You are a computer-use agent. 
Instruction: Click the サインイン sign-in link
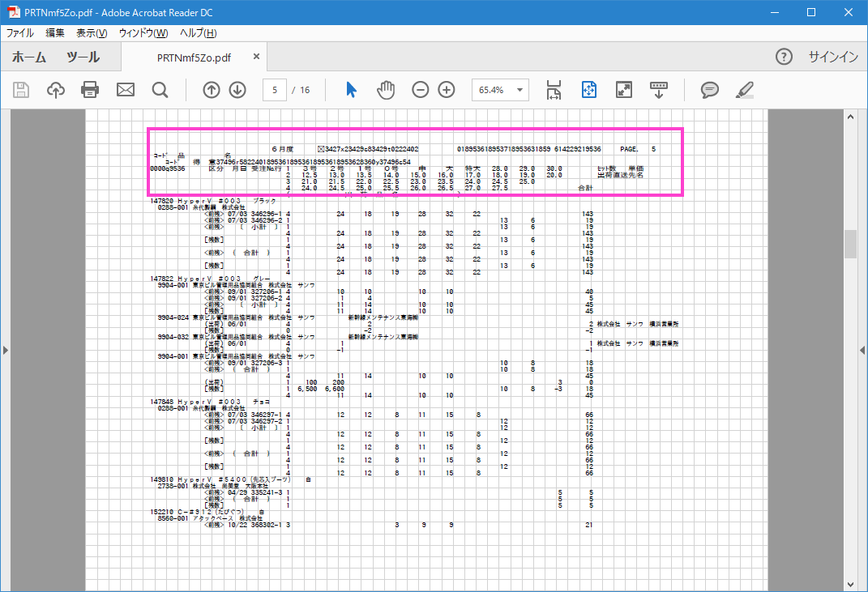tap(832, 57)
